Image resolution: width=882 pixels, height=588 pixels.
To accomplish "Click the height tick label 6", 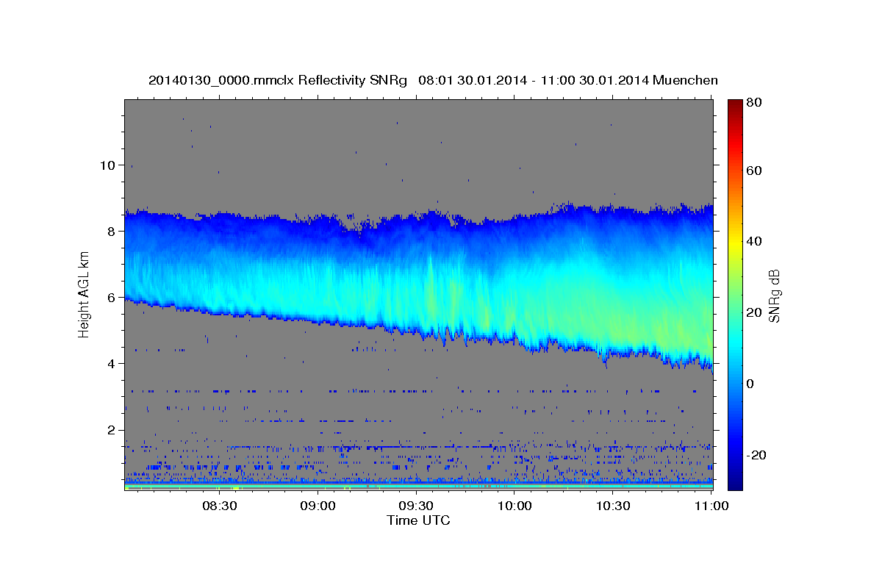I will pos(110,297).
